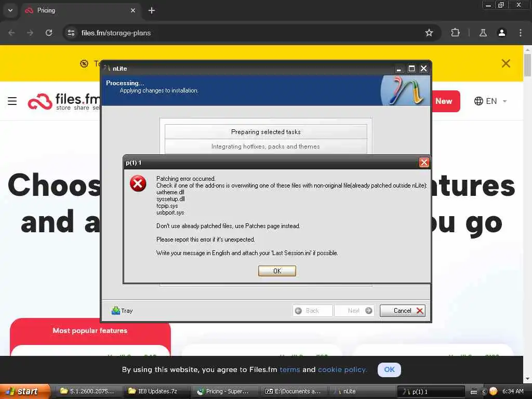Switch to nLite taskbar item
This screenshot has height=399, width=532.
(362, 391)
